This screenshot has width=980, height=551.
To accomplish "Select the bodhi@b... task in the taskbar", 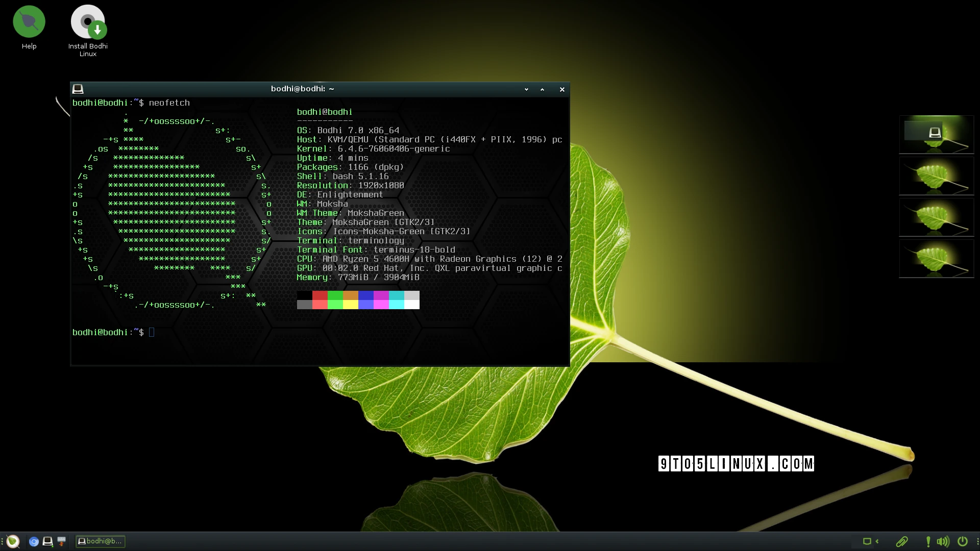I will 100,541.
